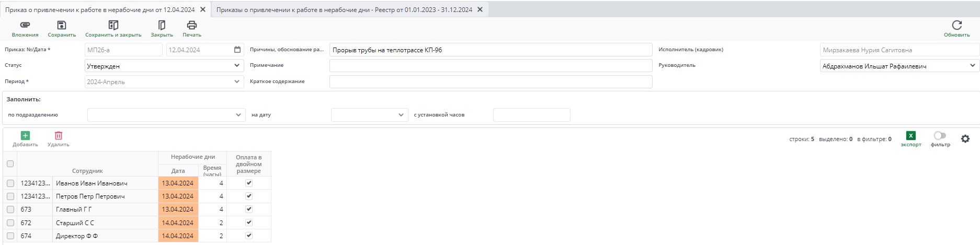Click the Время (часы) column header
The height and width of the screenshot is (245, 980).
pyautogui.click(x=212, y=171)
